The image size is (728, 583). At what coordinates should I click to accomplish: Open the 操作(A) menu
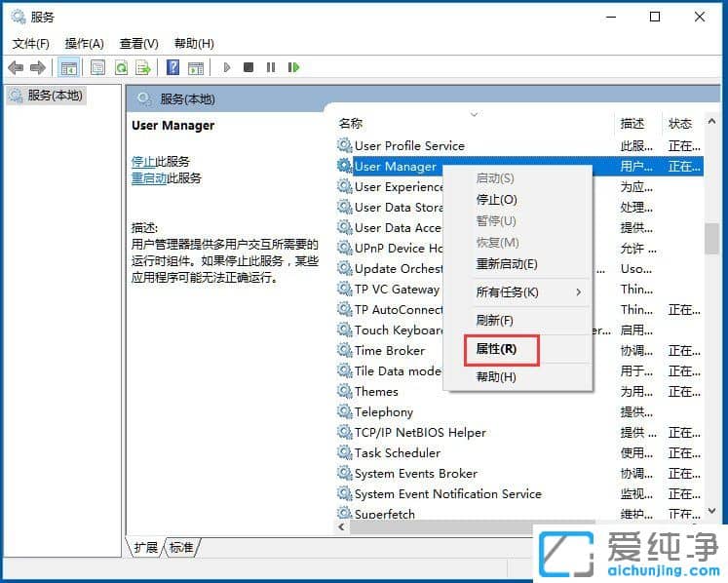pos(85,44)
